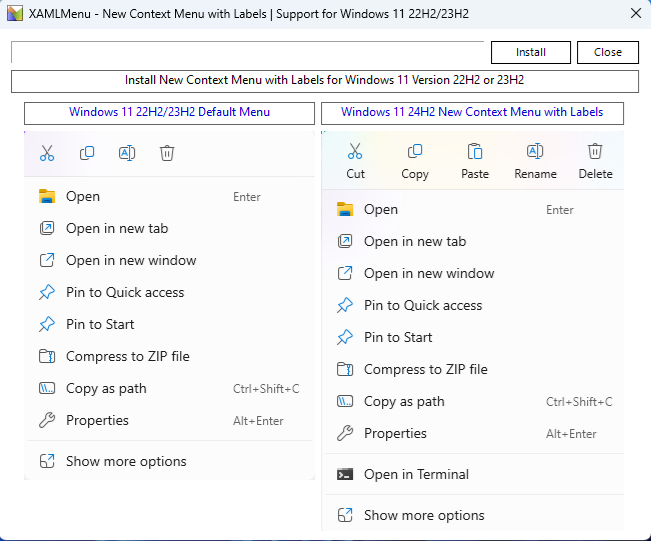Choose Open in new tab in the 24H2 menu

click(x=474, y=241)
